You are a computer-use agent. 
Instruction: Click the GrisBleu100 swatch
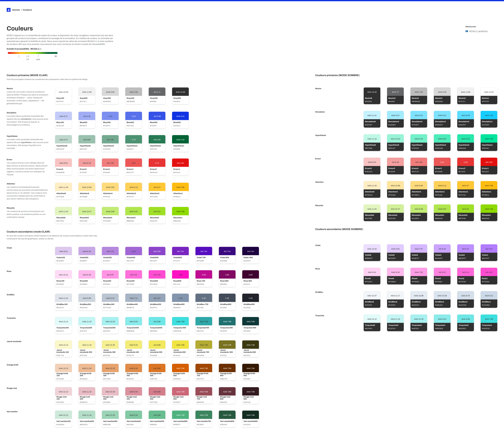pos(63,302)
